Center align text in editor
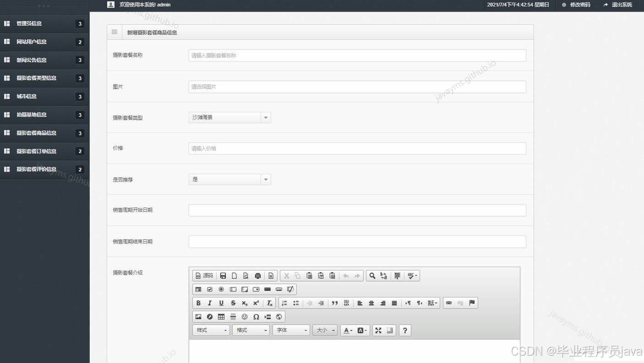Screen dimensions: 644x363 point(371,303)
